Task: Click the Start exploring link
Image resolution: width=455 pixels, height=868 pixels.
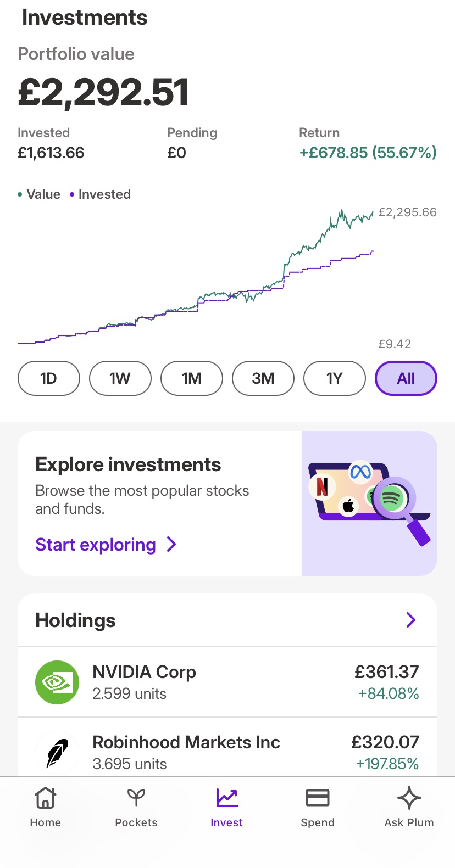Action: (x=96, y=545)
